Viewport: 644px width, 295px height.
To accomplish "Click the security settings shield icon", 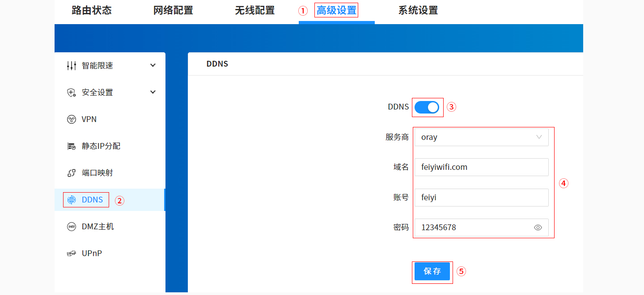I will point(71,93).
